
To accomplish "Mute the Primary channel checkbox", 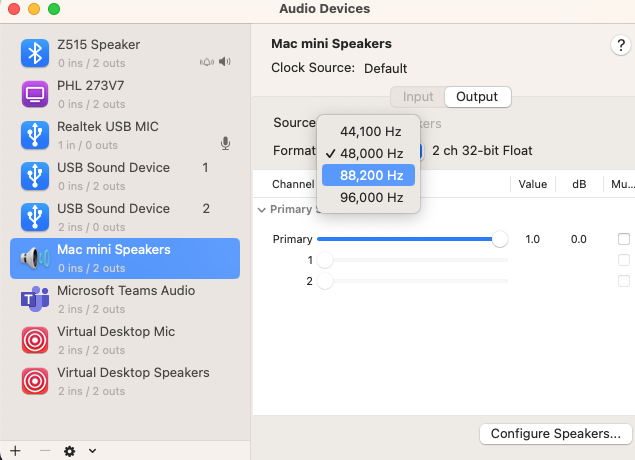I will coord(624,239).
